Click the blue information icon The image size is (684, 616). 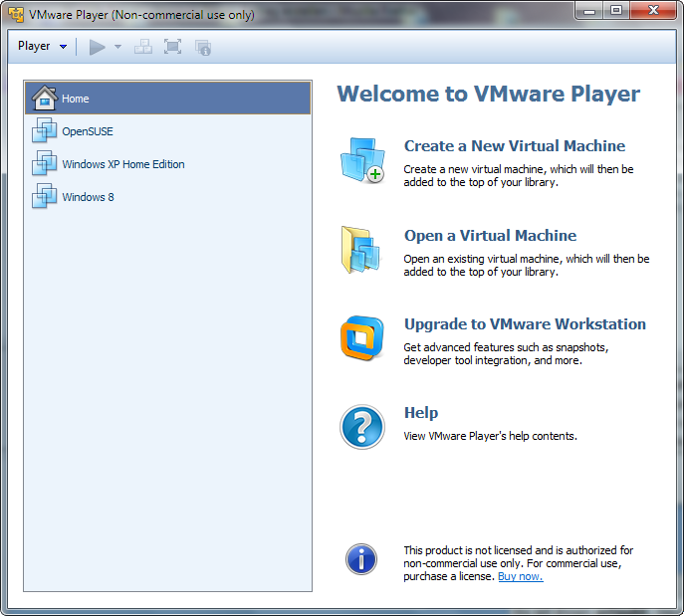click(x=361, y=559)
